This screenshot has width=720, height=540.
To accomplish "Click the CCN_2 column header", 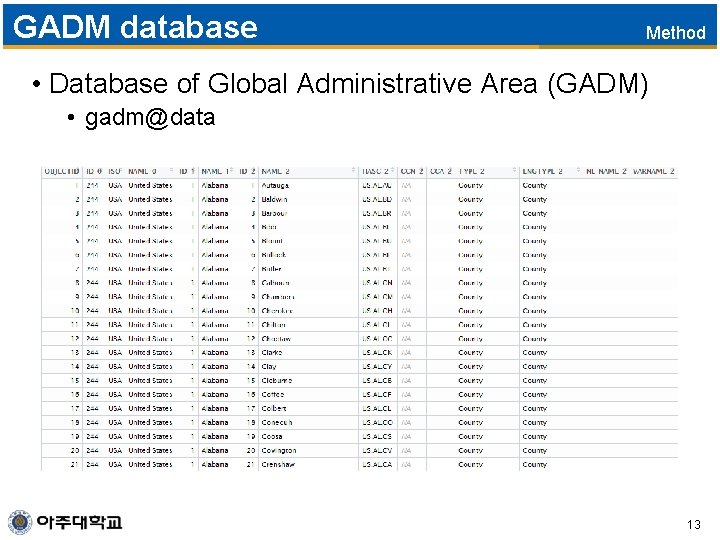I will 411,171.
